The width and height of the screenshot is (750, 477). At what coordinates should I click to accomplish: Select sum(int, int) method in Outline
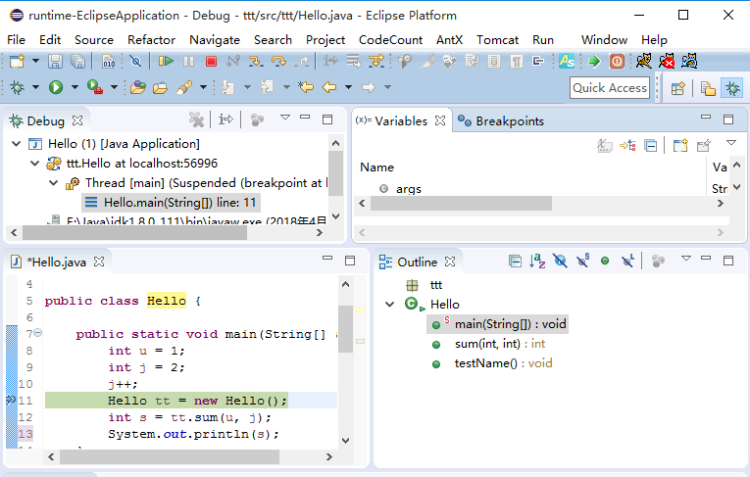click(499, 344)
